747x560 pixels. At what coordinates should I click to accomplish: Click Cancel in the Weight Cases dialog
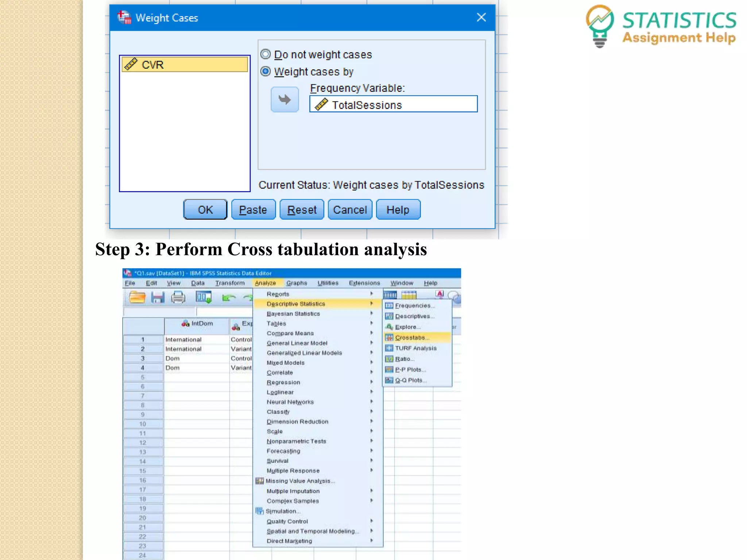(x=350, y=210)
